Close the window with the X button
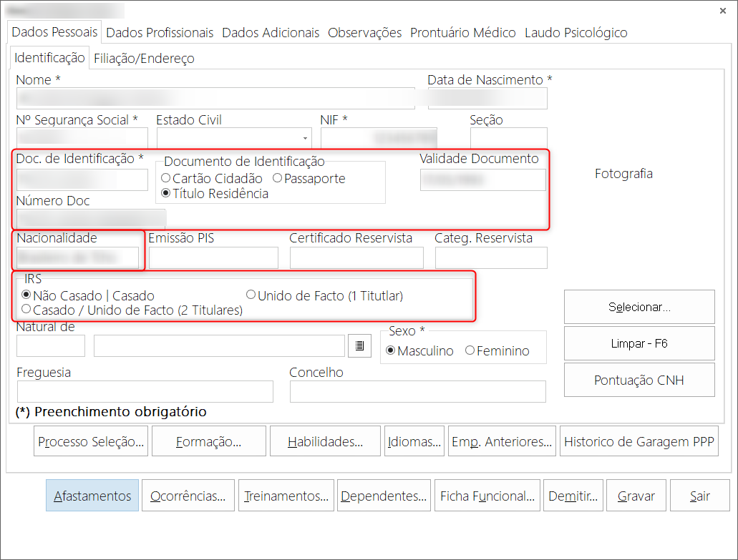738x560 pixels. coord(722,10)
